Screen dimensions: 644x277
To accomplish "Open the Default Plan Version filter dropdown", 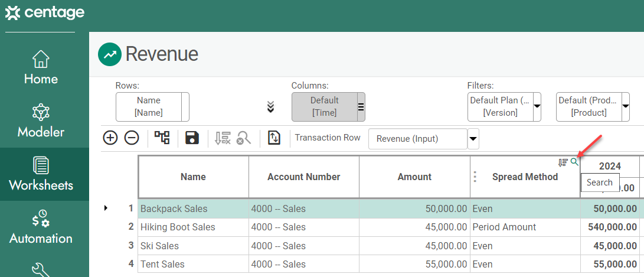I will pyautogui.click(x=537, y=107).
